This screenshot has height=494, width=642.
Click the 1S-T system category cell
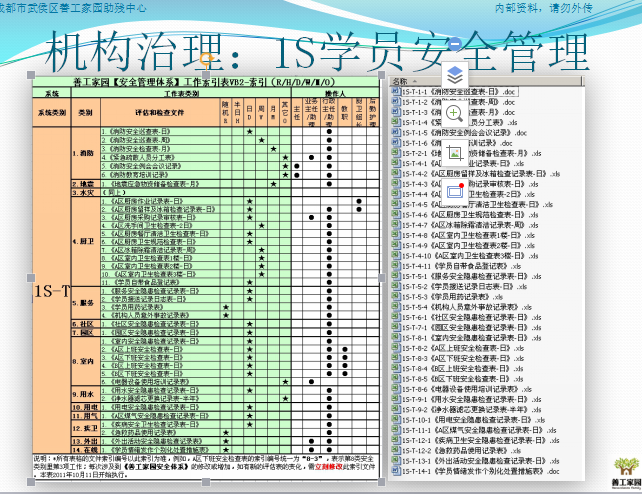pyautogui.click(x=52, y=291)
